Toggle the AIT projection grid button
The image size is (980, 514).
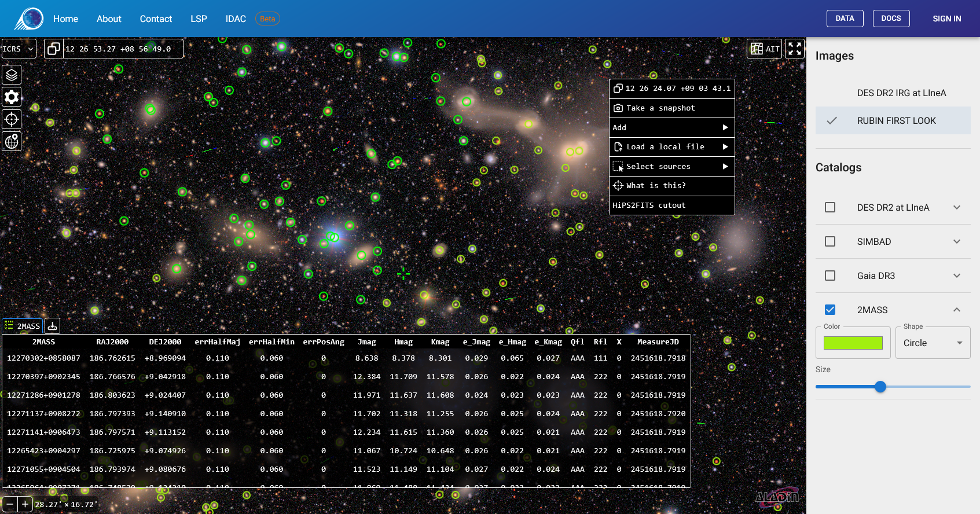765,49
